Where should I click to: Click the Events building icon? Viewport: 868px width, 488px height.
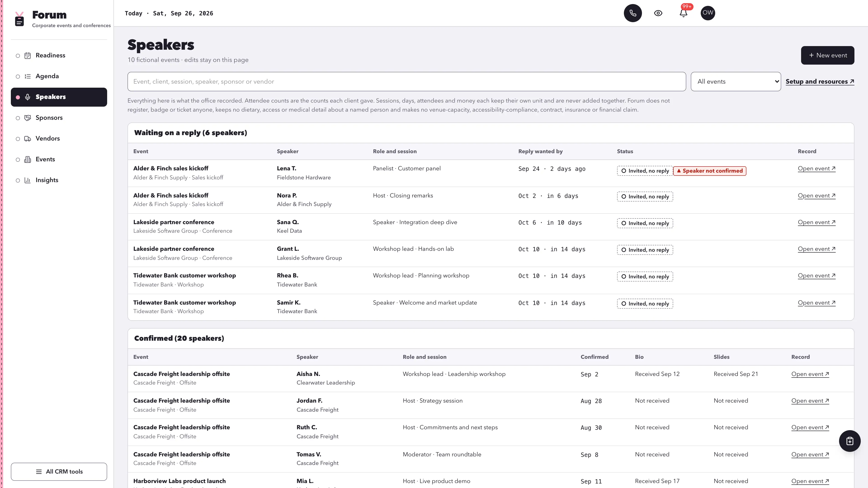(28, 160)
